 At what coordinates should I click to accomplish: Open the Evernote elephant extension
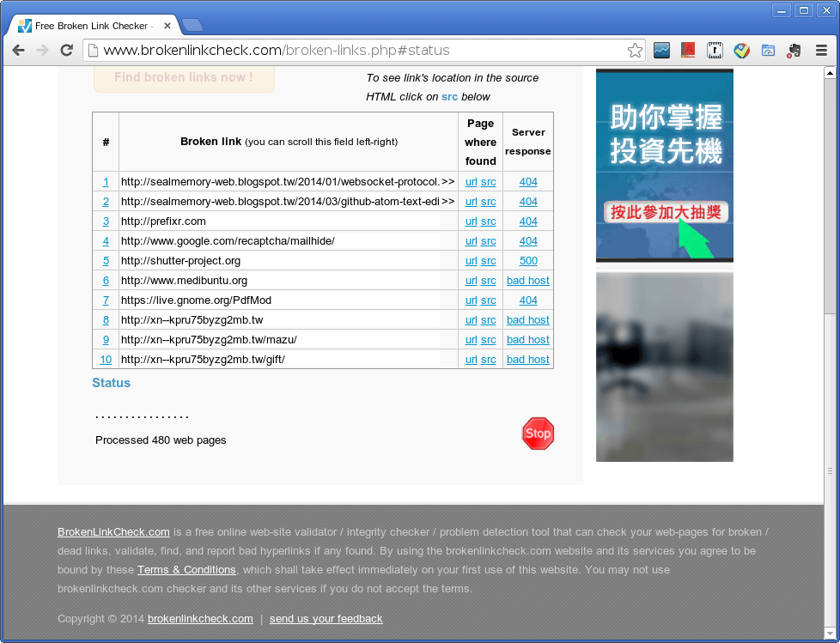[x=794, y=51]
